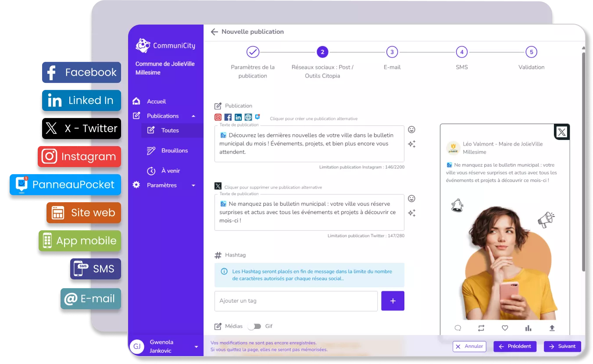Click the X badge on the preview corner
Viewport: 593px width, 364px height.
pos(562,132)
